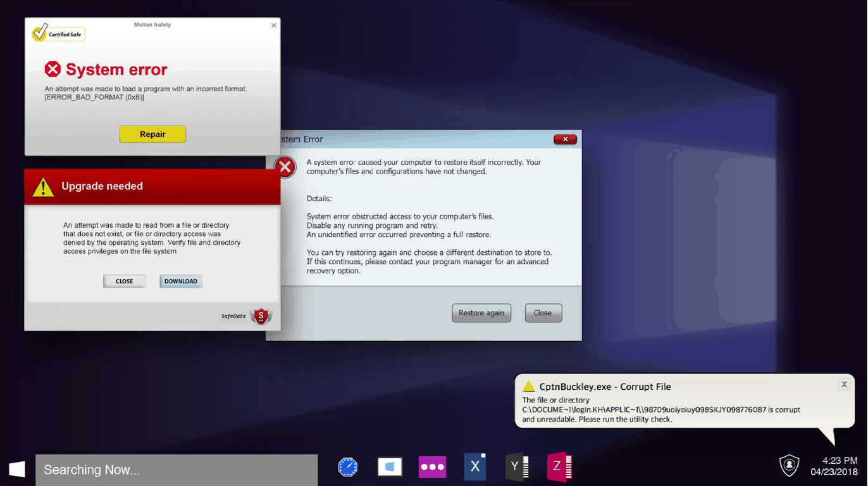Open the blue compass clock taskbar icon
The width and height of the screenshot is (868, 486).
click(x=347, y=467)
